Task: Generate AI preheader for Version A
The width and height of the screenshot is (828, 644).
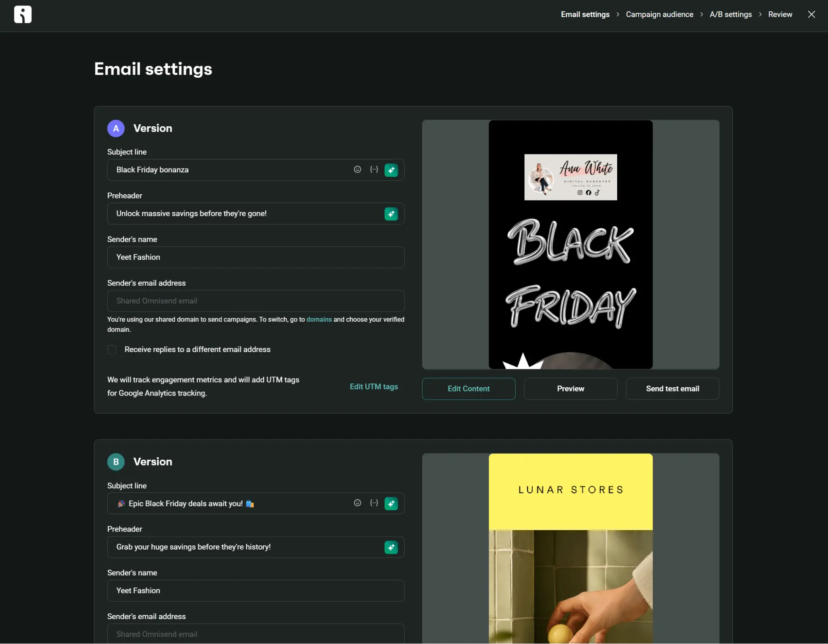Action: click(391, 214)
